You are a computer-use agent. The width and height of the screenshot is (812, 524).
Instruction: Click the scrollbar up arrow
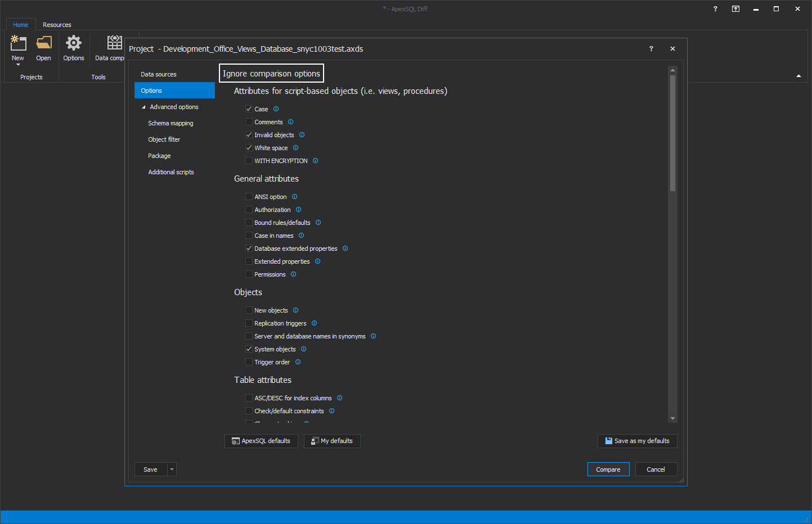tap(672, 70)
